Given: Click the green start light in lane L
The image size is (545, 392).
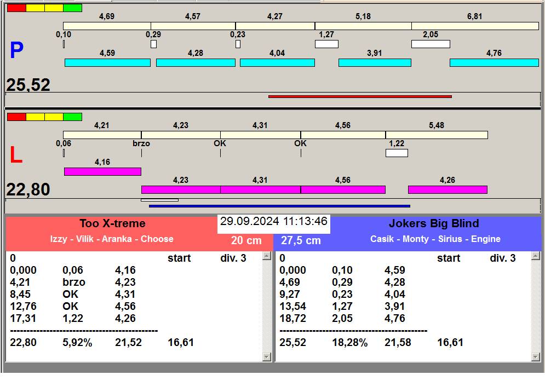Looking at the screenshot, I should tap(72, 117).
